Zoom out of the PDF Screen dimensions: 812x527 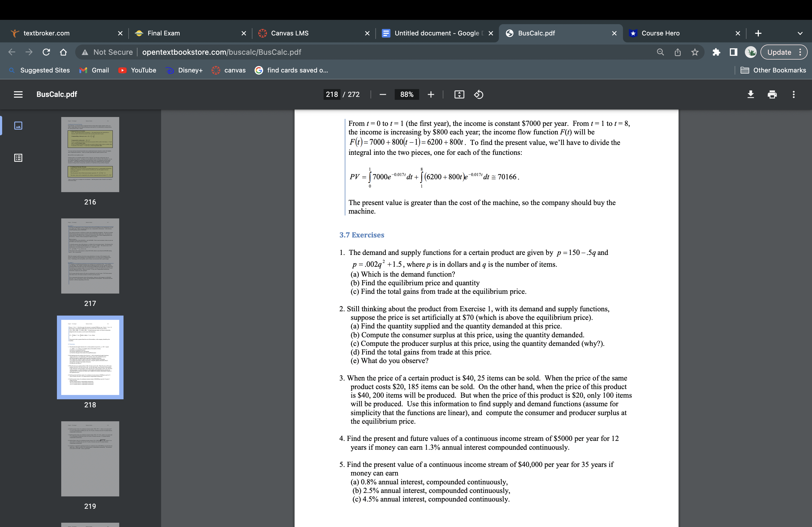(x=382, y=94)
